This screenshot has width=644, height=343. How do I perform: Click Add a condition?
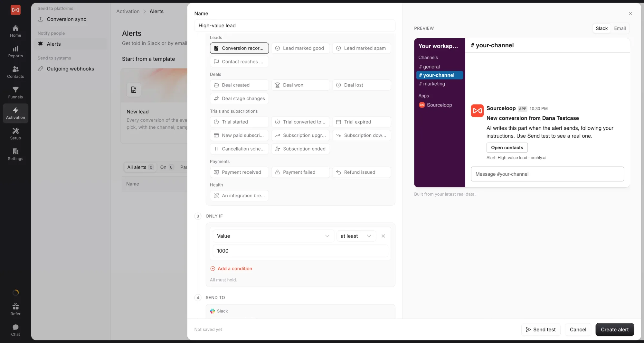tap(231, 269)
